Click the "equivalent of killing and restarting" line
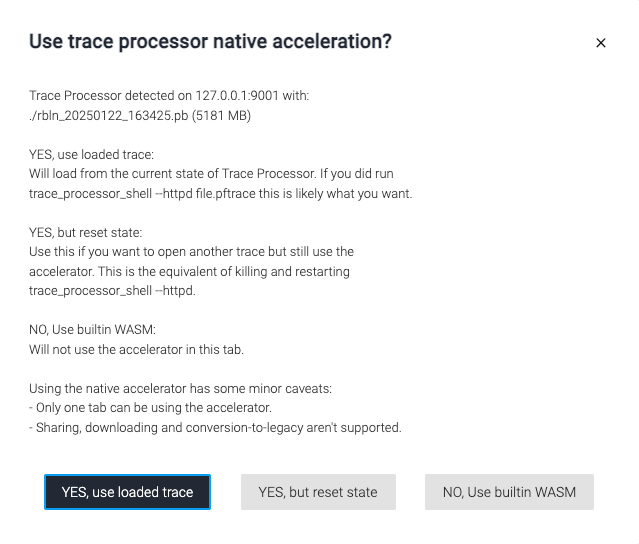 (189, 271)
